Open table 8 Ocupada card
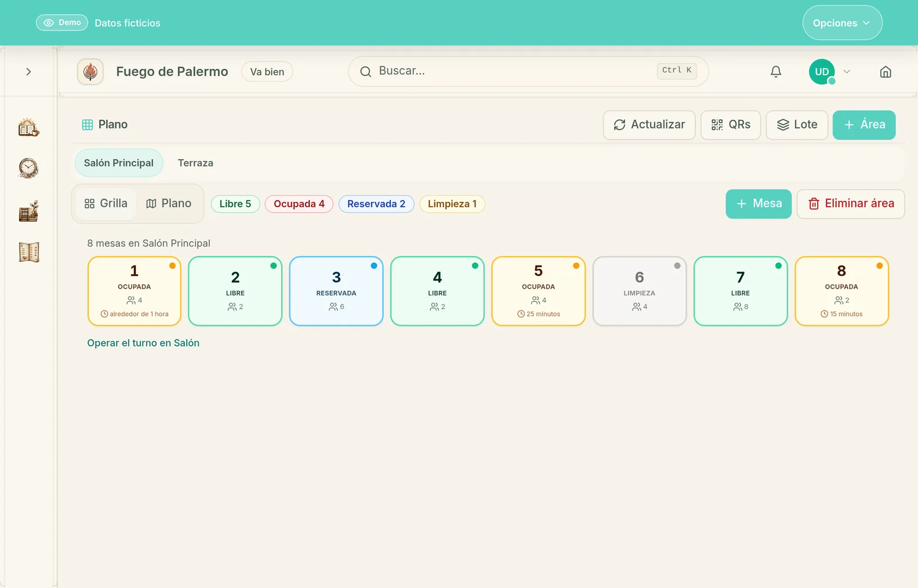This screenshot has width=918, height=588. click(x=842, y=291)
